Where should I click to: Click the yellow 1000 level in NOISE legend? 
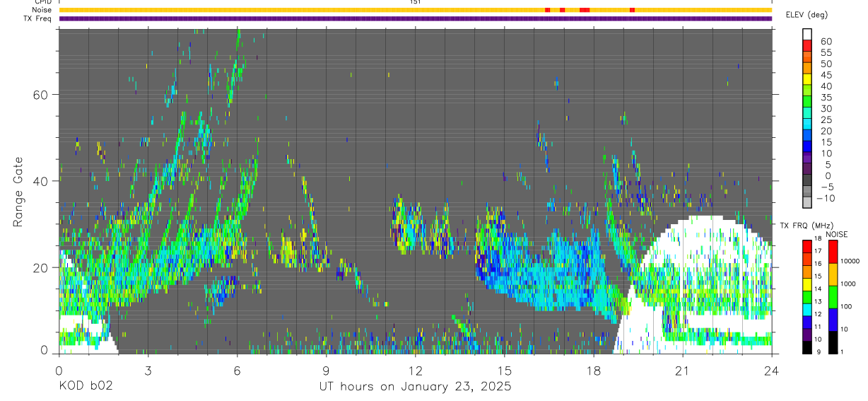pyautogui.click(x=832, y=274)
